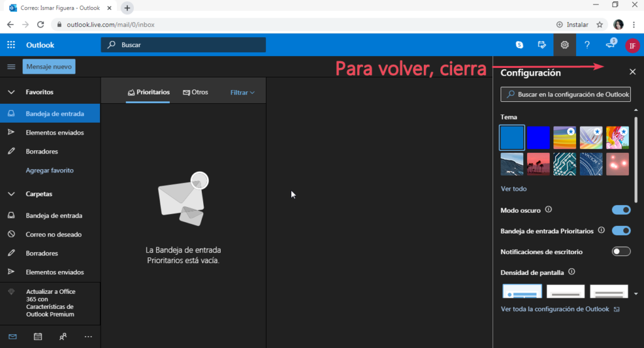Click the Chrome profile avatar

click(x=619, y=25)
